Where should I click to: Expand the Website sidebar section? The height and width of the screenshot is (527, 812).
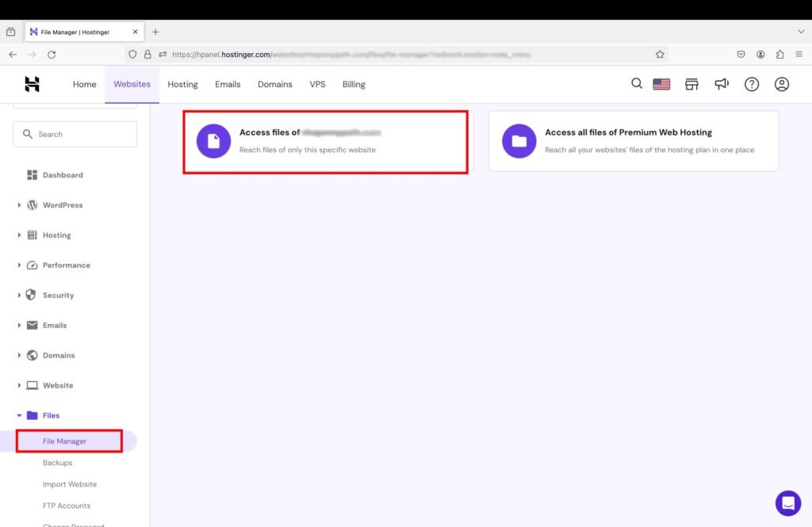(19, 385)
